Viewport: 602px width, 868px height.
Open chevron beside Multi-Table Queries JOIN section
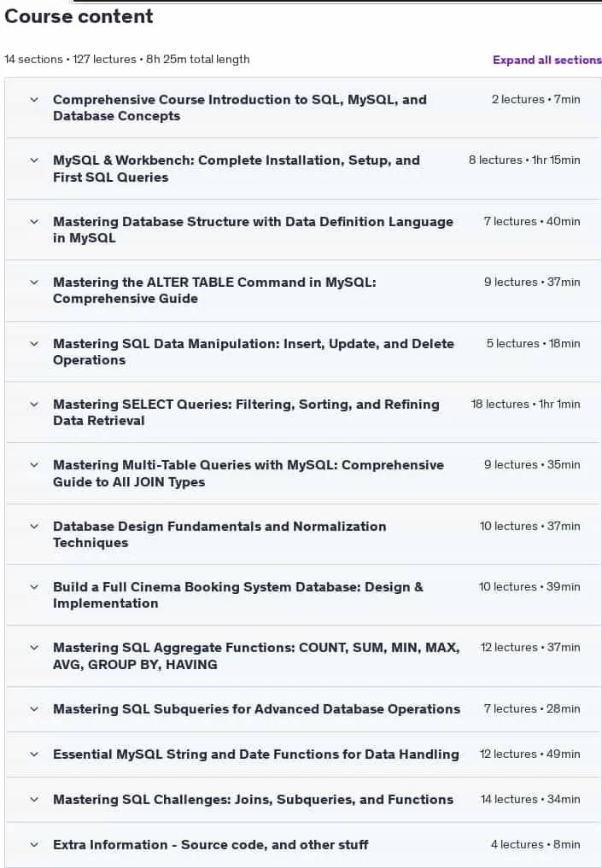[x=34, y=465]
